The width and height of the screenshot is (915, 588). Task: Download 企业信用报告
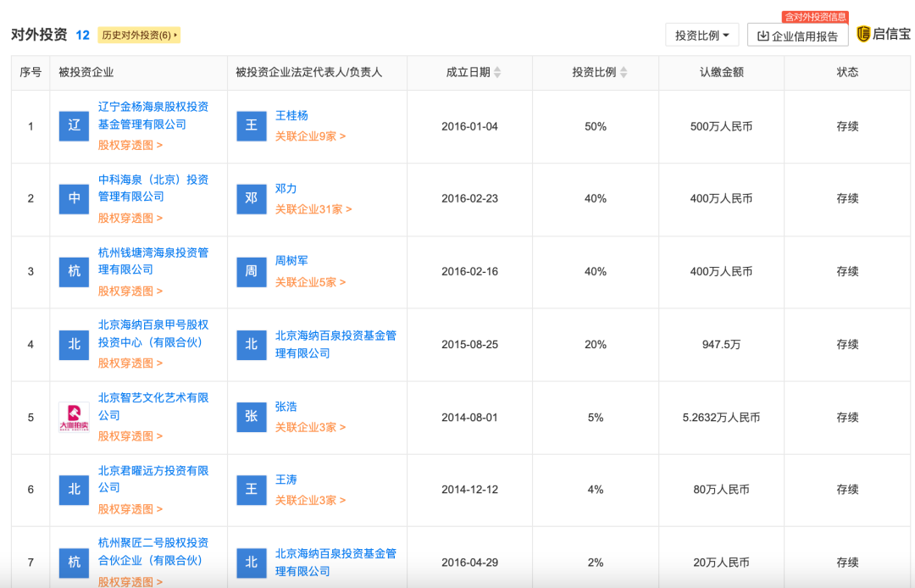coord(798,36)
